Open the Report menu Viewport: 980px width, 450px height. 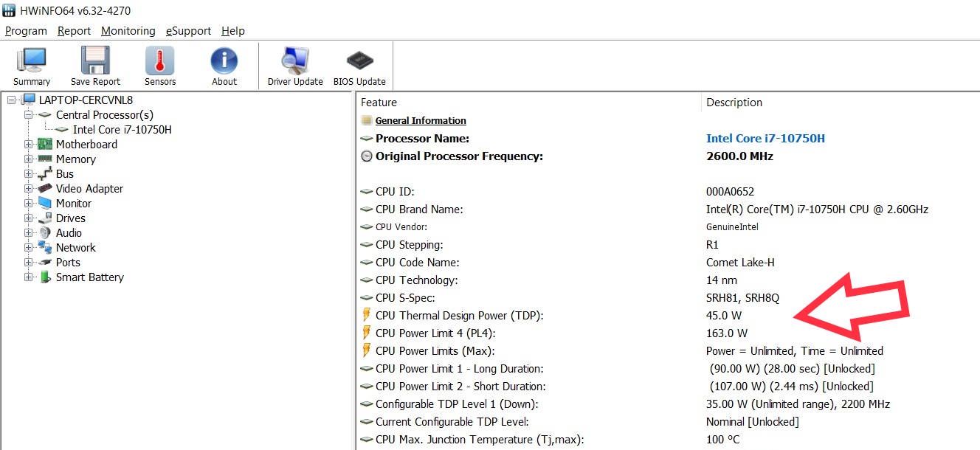[x=75, y=31]
